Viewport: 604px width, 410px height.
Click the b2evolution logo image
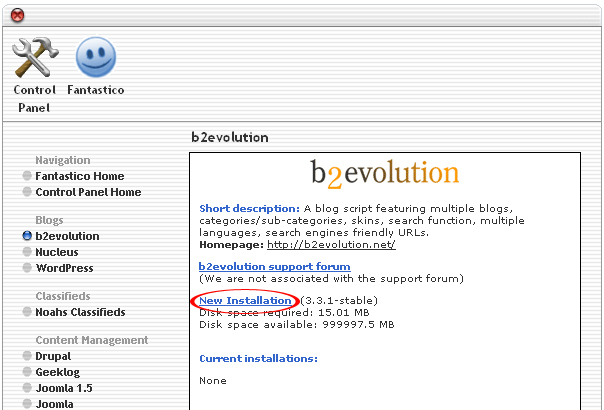(x=384, y=172)
